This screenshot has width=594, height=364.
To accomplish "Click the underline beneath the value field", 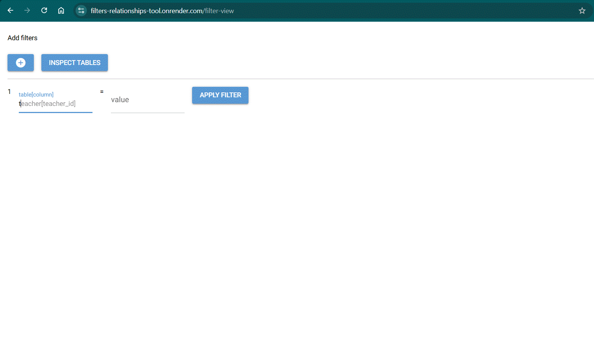I will point(147,113).
